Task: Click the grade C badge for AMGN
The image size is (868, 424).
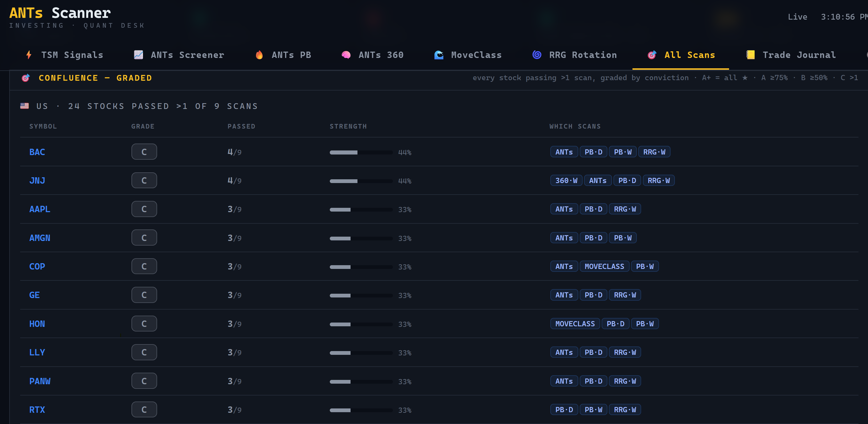Action: [x=144, y=238]
